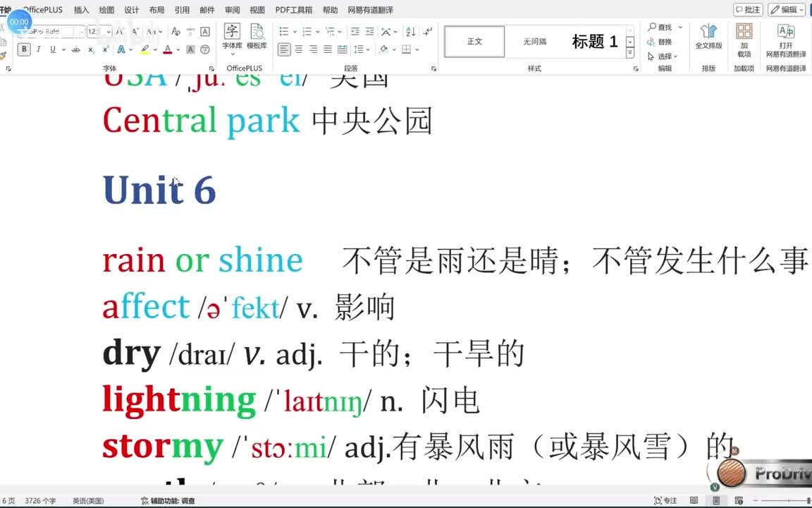The width and height of the screenshot is (812, 508).
Task: Increase font size
Action: point(120,32)
